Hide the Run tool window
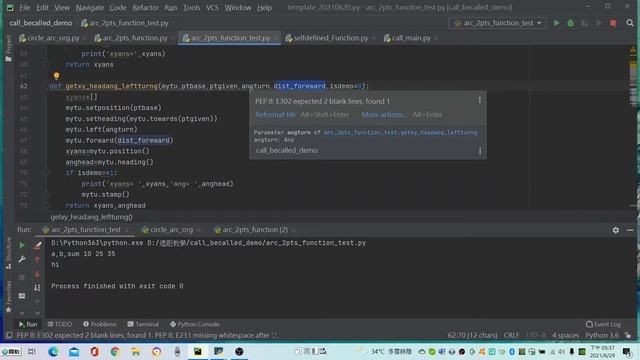Image resolution: width=640 pixels, height=360 pixels. pyautogui.click(x=630, y=230)
